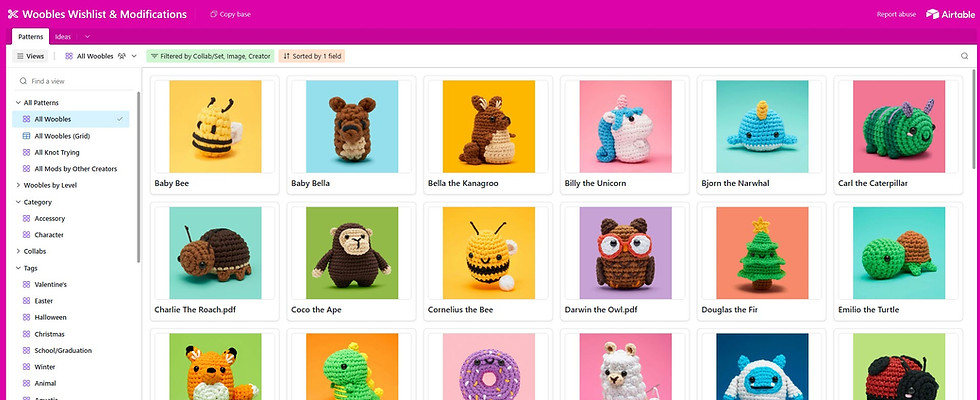Screen dimensions: 980x400
Task: Open the tables dropdown arrow after Ideas
Action: coord(87,37)
